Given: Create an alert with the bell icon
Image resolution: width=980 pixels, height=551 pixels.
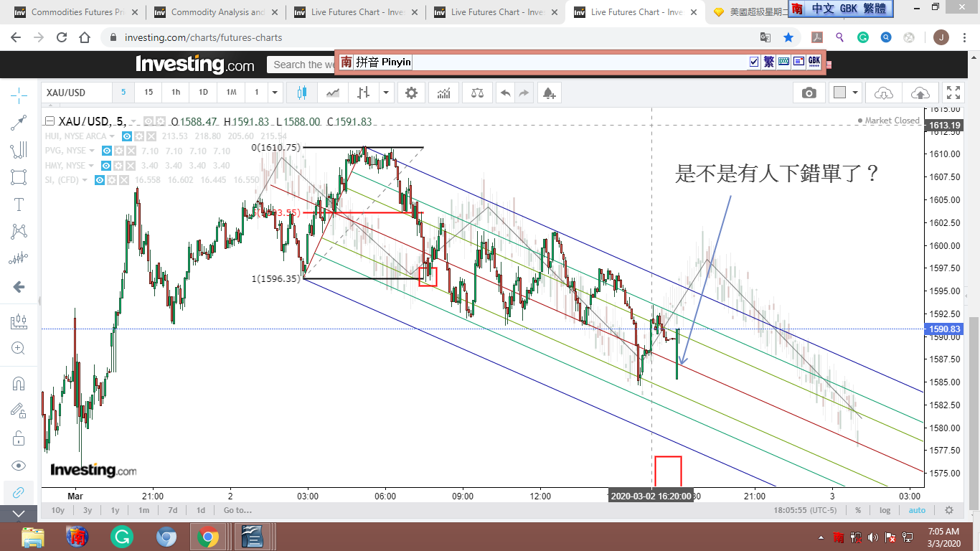Looking at the screenshot, I should coord(549,93).
